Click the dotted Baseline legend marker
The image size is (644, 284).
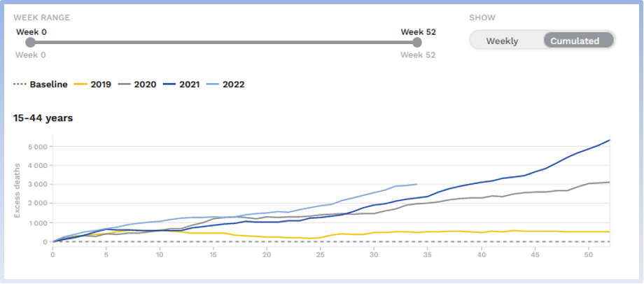[x=20, y=85]
